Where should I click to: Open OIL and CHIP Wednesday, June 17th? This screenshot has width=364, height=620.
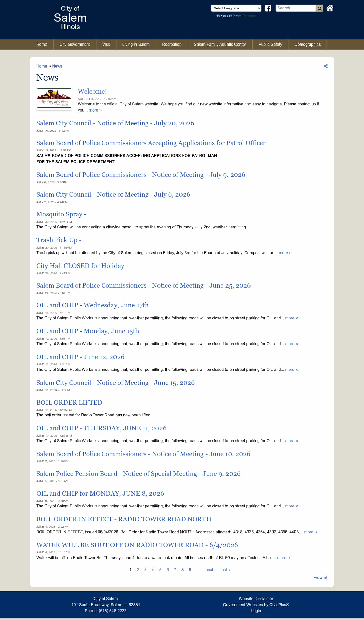(x=93, y=305)
